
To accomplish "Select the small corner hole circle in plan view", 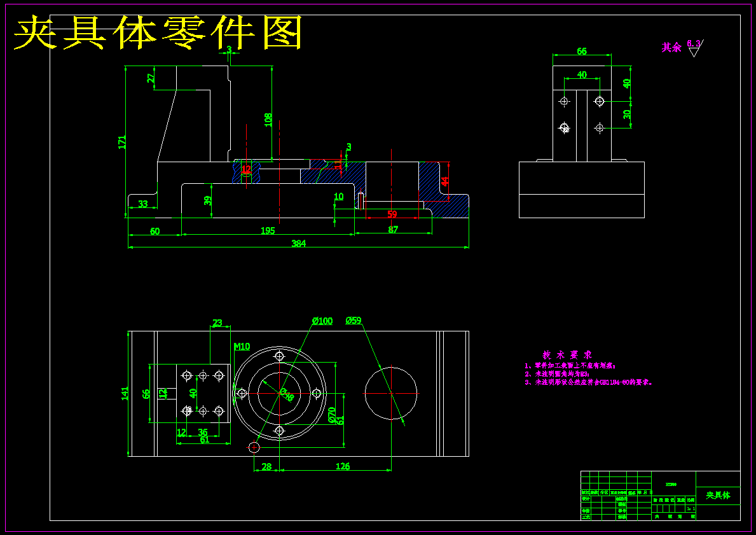I will pos(254,447).
